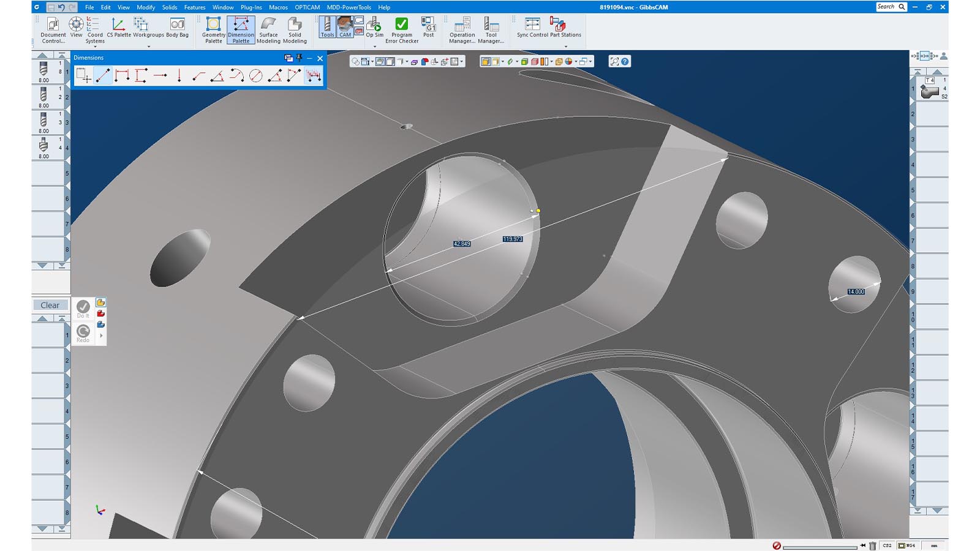
Task: Open the MDD-PowerTools menu
Action: 349,7
